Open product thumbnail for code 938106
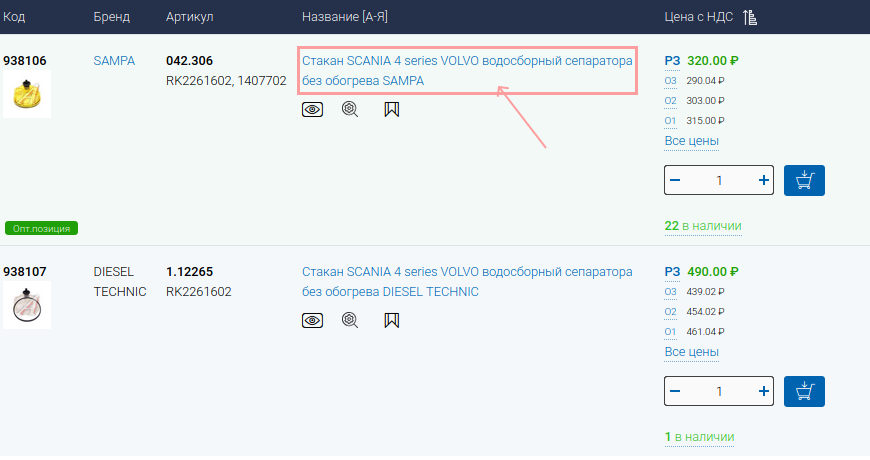Screen dimensions: 870x460 tap(27, 94)
